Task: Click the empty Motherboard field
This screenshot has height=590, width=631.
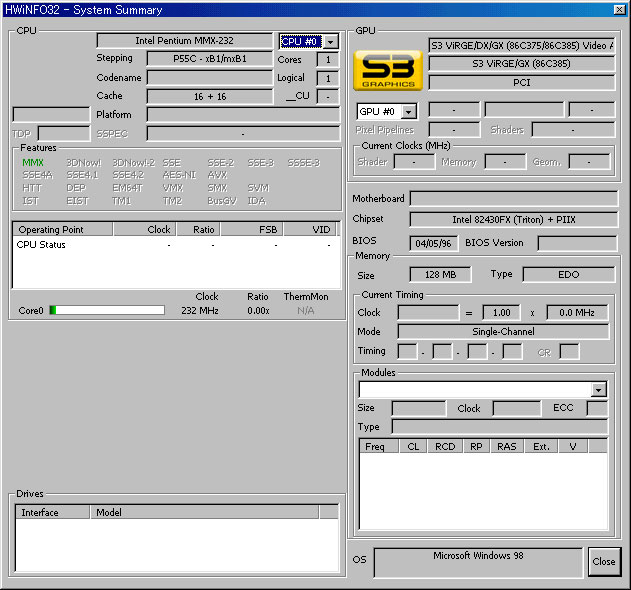Action: 514,198
